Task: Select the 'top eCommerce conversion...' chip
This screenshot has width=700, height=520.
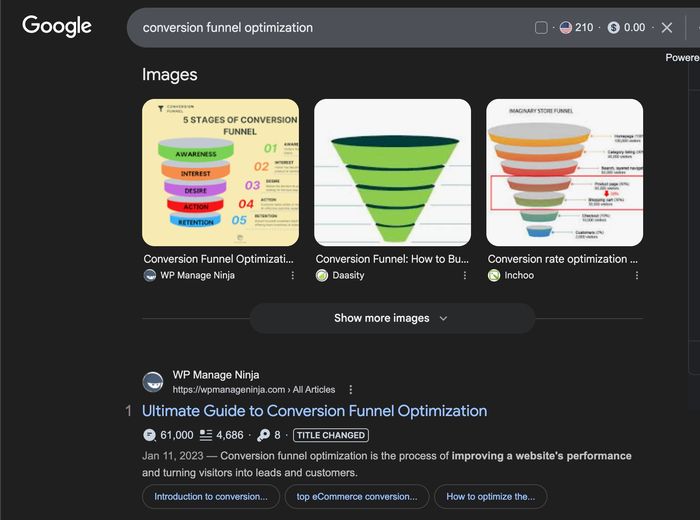Action: click(357, 496)
